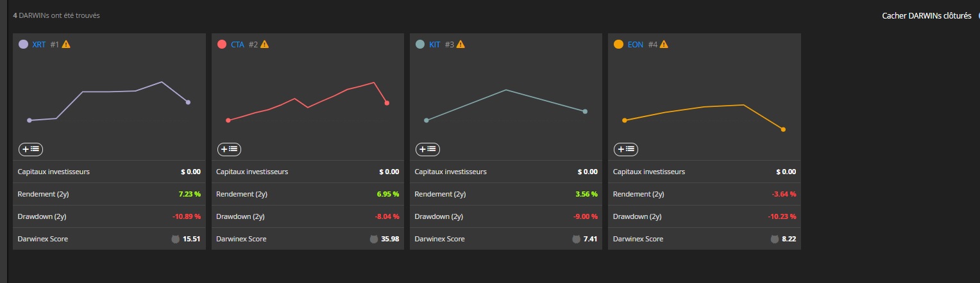Open the CTA DARWIN link
The width and height of the screenshot is (980, 283).
pyautogui.click(x=237, y=44)
